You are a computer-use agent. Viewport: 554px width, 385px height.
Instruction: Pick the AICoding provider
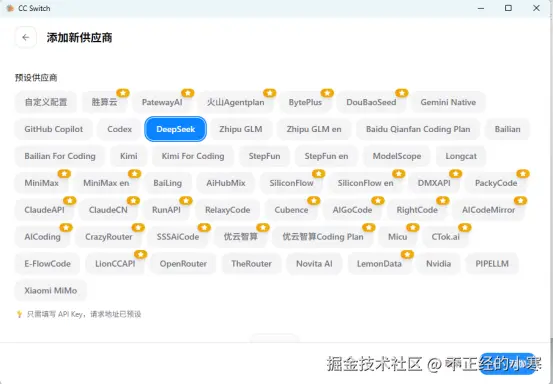click(42, 237)
